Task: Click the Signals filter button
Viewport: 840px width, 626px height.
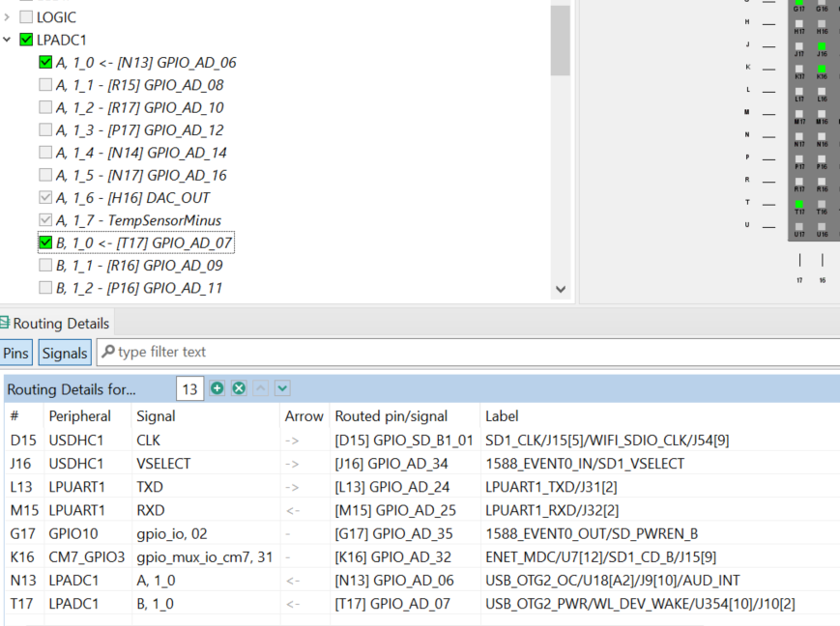Action: click(64, 353)
